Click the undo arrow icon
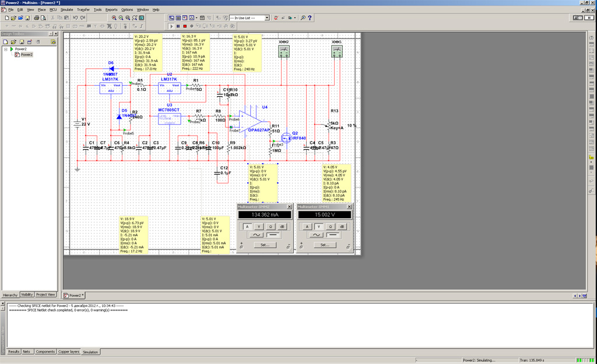This screenshot has width=597, height=364. [x=75, y=18]
